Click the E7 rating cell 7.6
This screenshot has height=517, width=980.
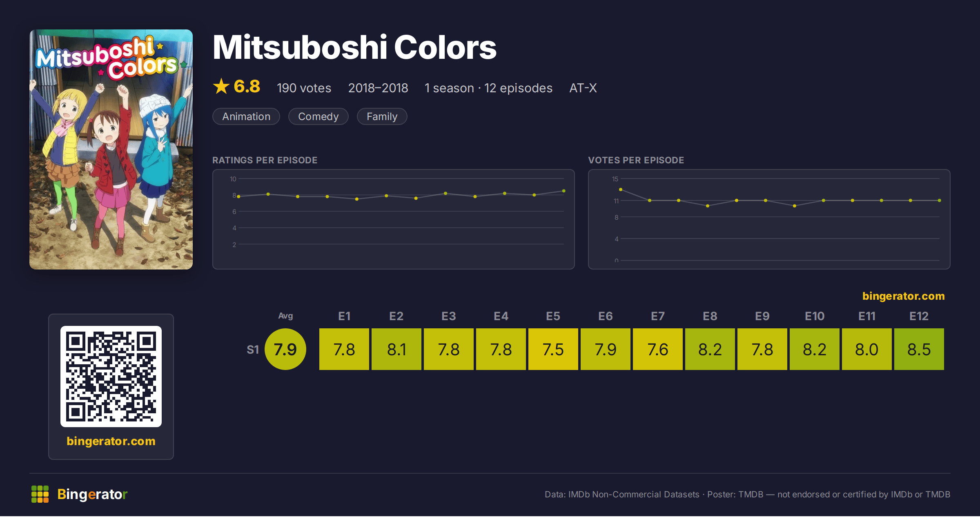tap(658, 349)
